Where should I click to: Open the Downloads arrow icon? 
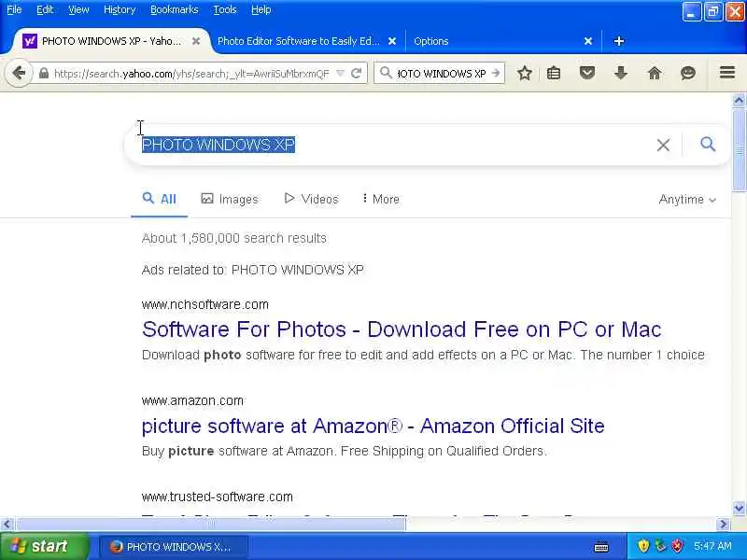[x=621, y=74]
